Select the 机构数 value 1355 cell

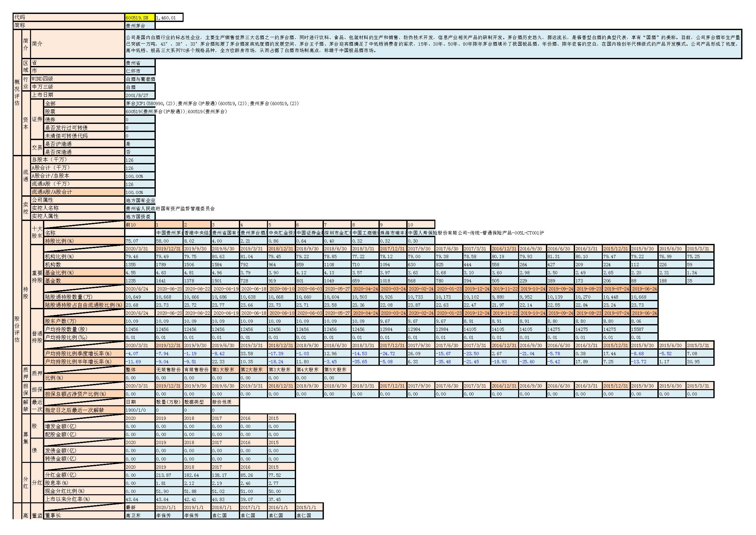140,265
